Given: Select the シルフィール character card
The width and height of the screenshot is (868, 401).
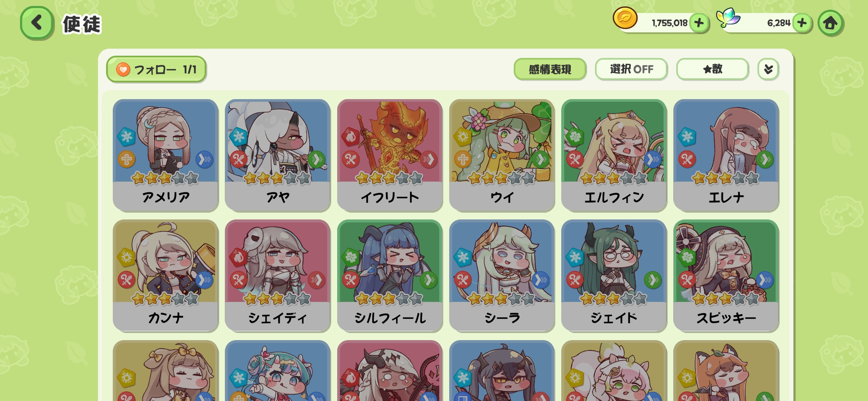Looking at the screenshot, I should [390, 276].
